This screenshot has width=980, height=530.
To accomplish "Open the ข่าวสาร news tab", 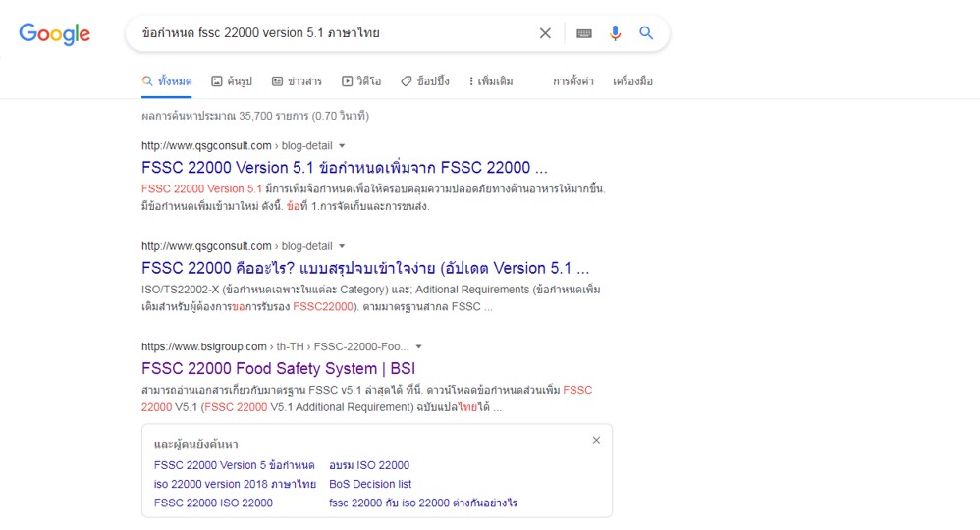I will tap(297, 81).
